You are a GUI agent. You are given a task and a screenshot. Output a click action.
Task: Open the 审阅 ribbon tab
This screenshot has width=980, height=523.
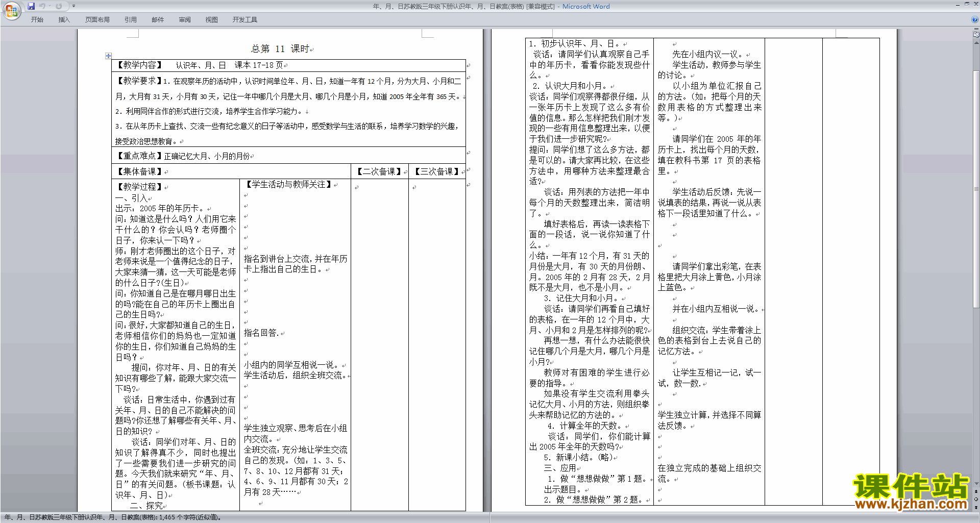click(185, 20)
